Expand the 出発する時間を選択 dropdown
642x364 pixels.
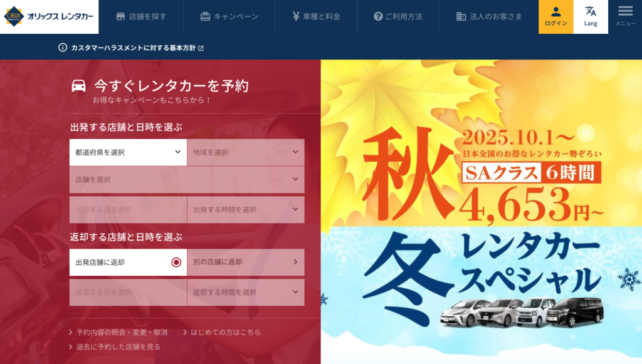(x=246, y=209)
